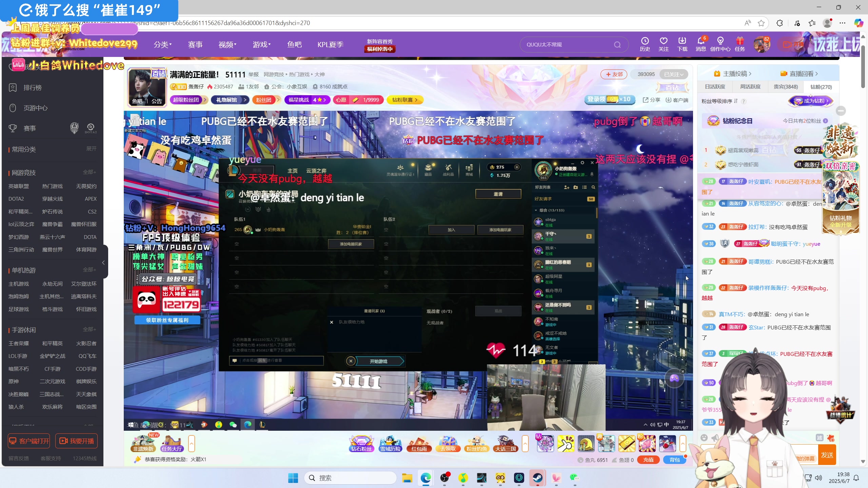This screenshot has width=868, height=488.
Task: Open 排行榜 ranking sidebar item
Action: pyautogui.click(x=33, y=88)
